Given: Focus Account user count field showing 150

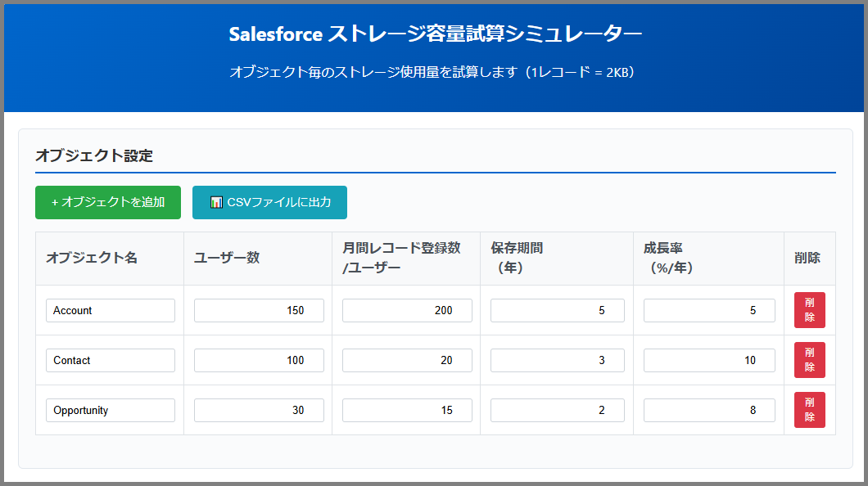Looking at the screenshot, I should coord(259,310).
